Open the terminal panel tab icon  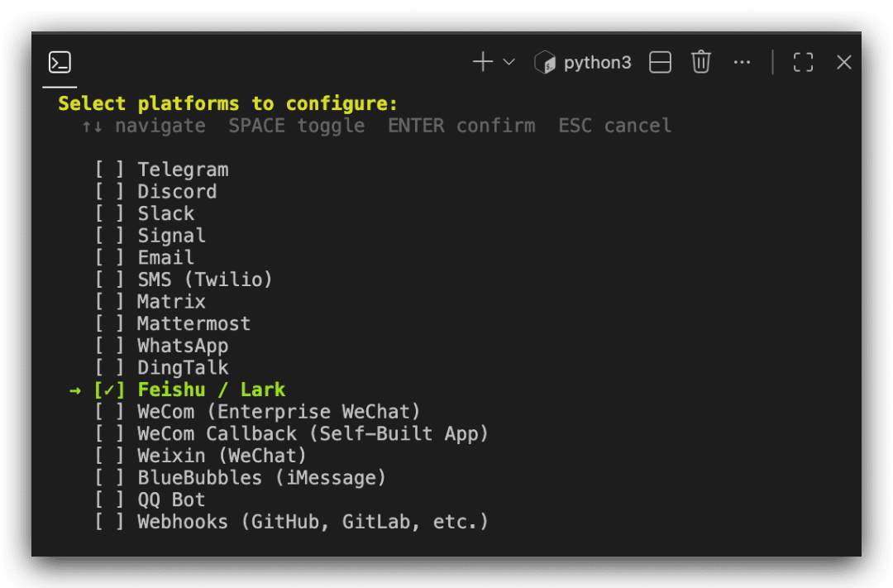coord(60,62)
